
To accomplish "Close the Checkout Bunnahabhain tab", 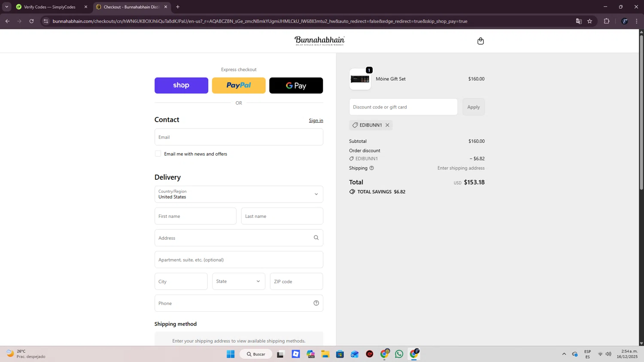I will [x=166, y=7].
